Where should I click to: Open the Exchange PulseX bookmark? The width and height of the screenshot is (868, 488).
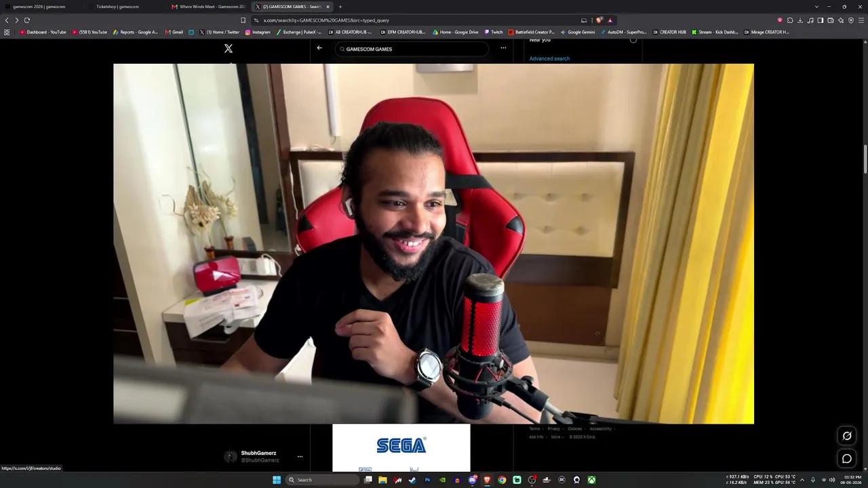(x=299, y=32)
